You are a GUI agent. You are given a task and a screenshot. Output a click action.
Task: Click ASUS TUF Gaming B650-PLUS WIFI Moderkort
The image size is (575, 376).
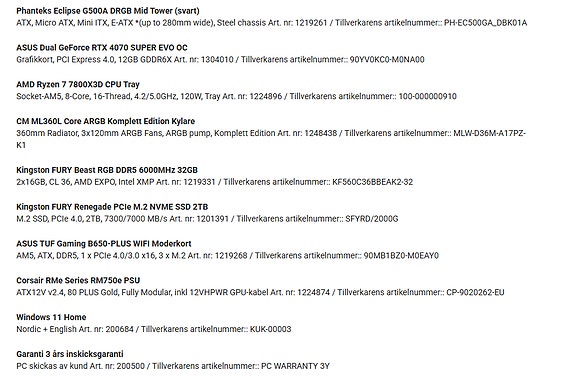[x=104, y=244]
